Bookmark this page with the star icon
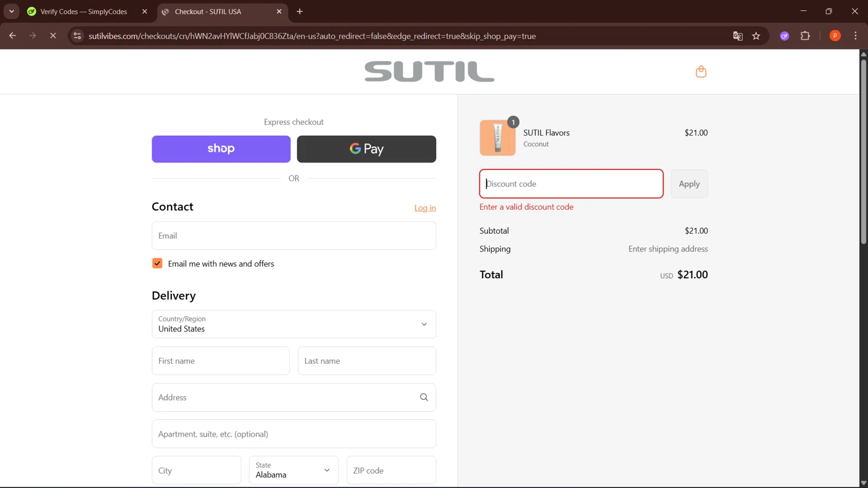868x488 pixels. 756,36
